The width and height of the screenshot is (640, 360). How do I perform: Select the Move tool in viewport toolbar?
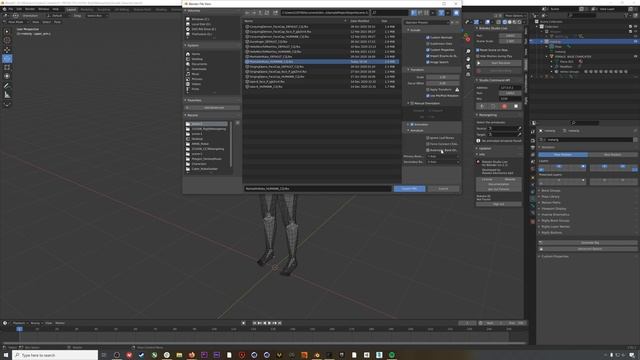pyautogui.click(x=7, y=49)
